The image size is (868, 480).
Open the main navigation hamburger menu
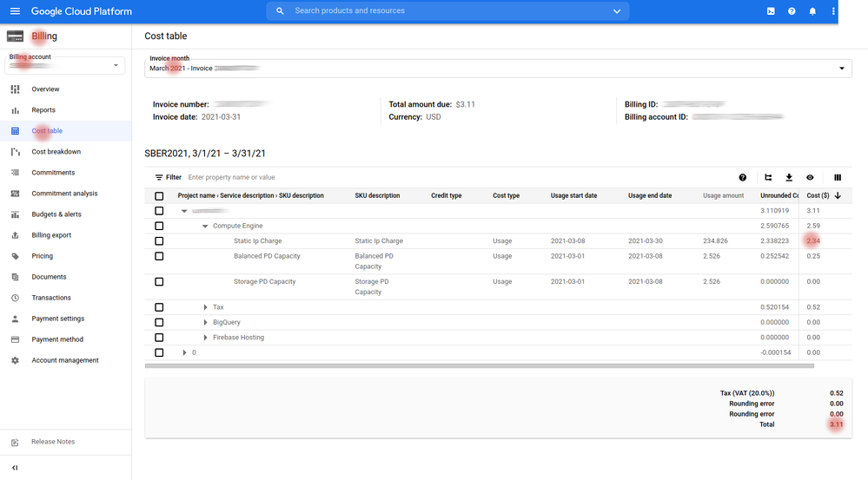15,11
